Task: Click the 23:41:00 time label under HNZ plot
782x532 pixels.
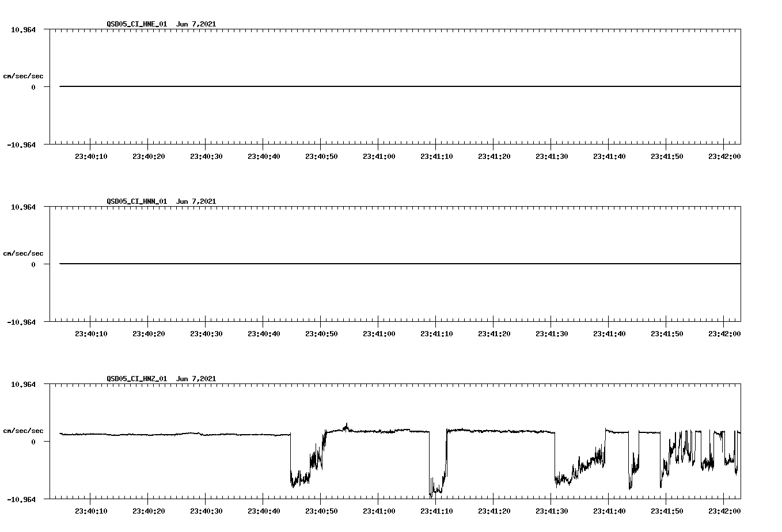Action: pos(379,511)
